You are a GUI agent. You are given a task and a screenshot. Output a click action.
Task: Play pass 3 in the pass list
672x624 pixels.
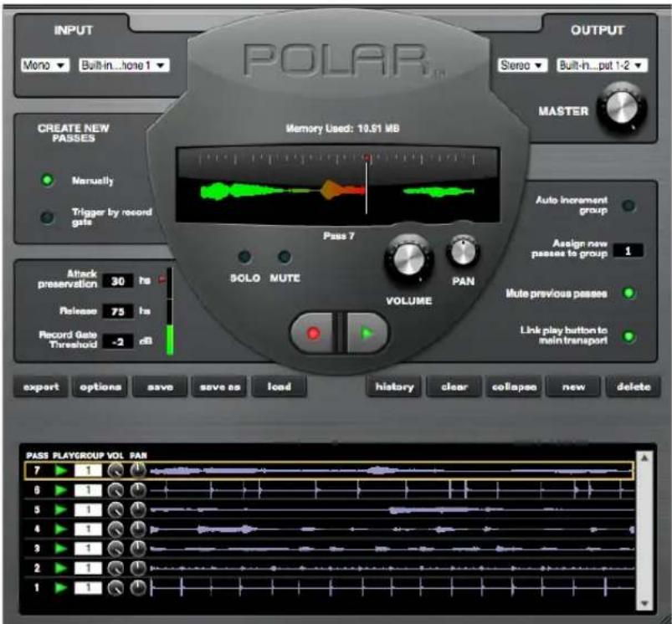(x=61, y=549)
